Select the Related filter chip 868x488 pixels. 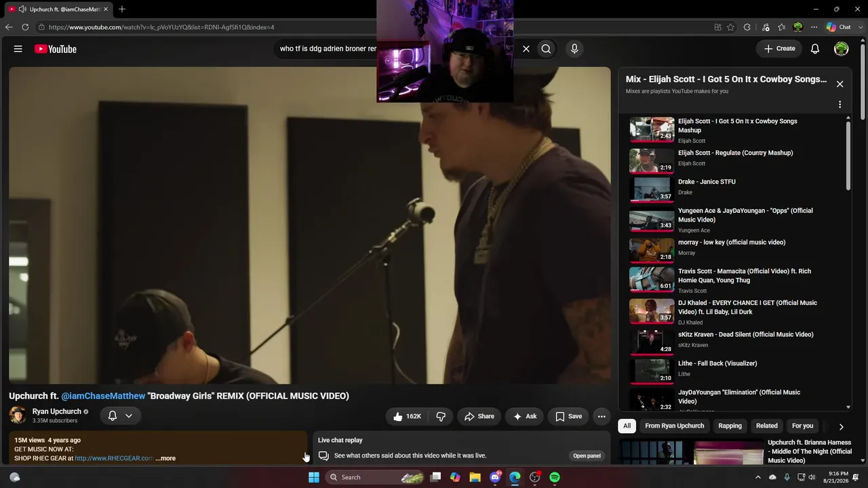[766, 426]
